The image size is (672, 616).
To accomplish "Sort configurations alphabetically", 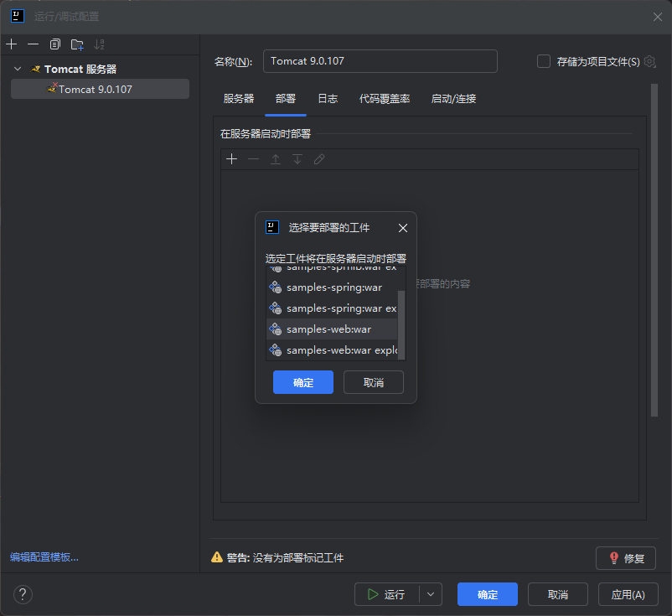I will point(99,44).
